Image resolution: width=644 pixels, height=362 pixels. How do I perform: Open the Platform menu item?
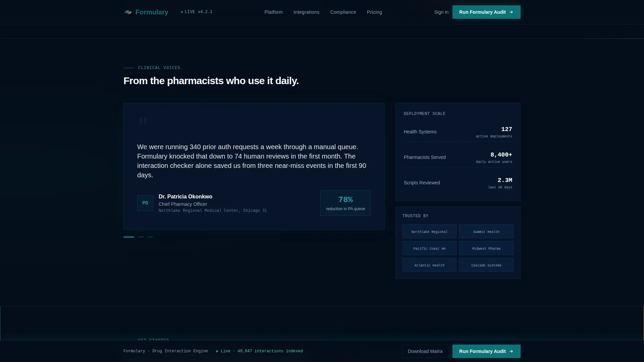coord(273,12)
